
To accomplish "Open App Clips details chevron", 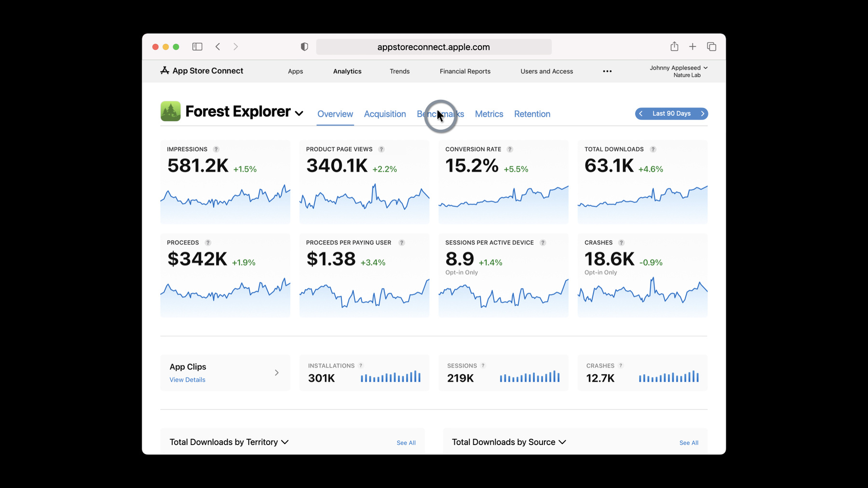I will point(277,373).
